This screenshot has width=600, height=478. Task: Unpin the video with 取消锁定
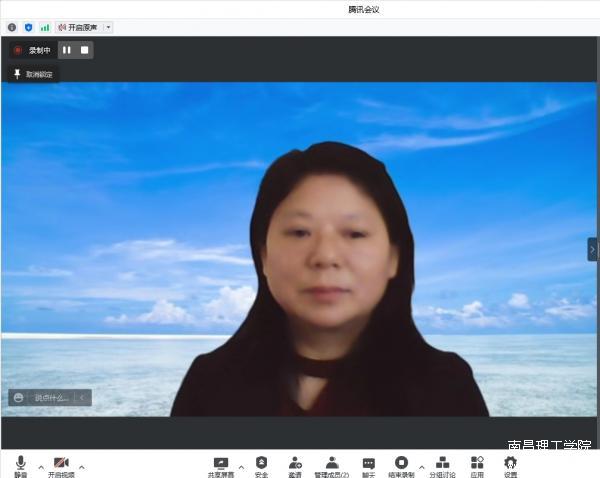34,74
